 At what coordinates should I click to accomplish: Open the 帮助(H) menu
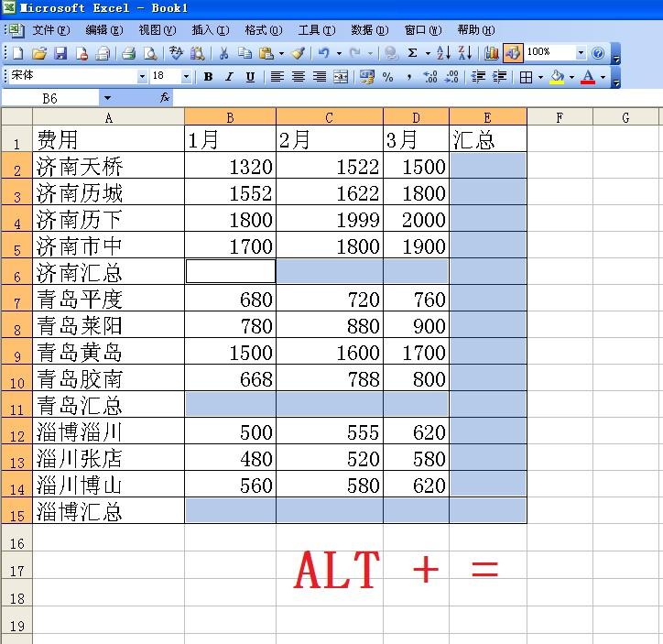click(475, 30)
